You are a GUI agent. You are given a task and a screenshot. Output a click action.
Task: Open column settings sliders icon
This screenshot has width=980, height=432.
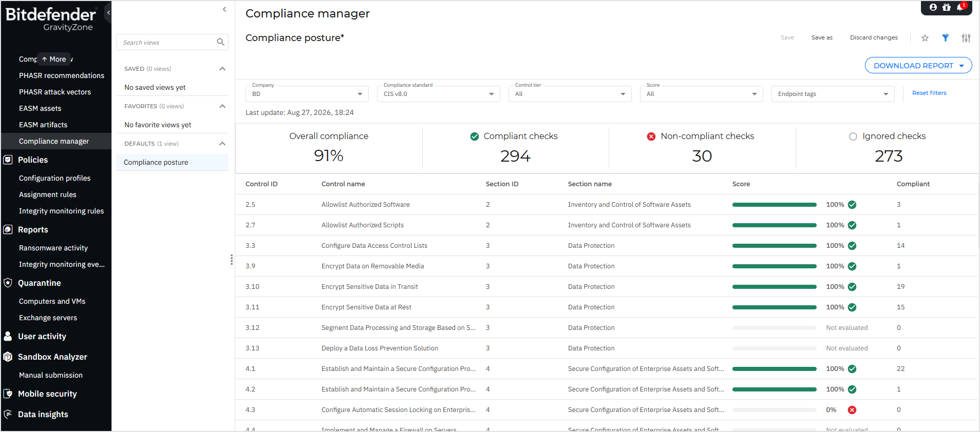coord(966,37)
